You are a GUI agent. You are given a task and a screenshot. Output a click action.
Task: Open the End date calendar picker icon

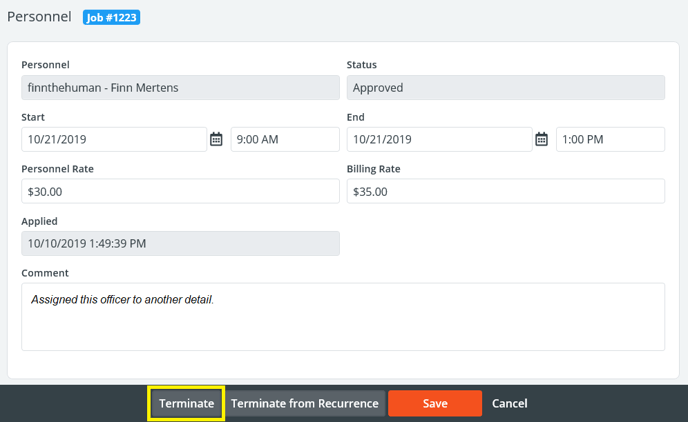(x=541, y=140)
